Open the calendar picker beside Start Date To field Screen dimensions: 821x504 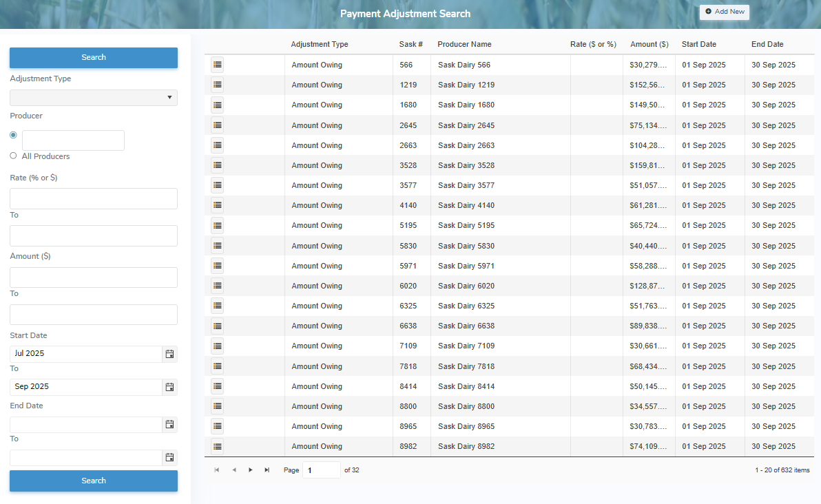pos(169,387)
